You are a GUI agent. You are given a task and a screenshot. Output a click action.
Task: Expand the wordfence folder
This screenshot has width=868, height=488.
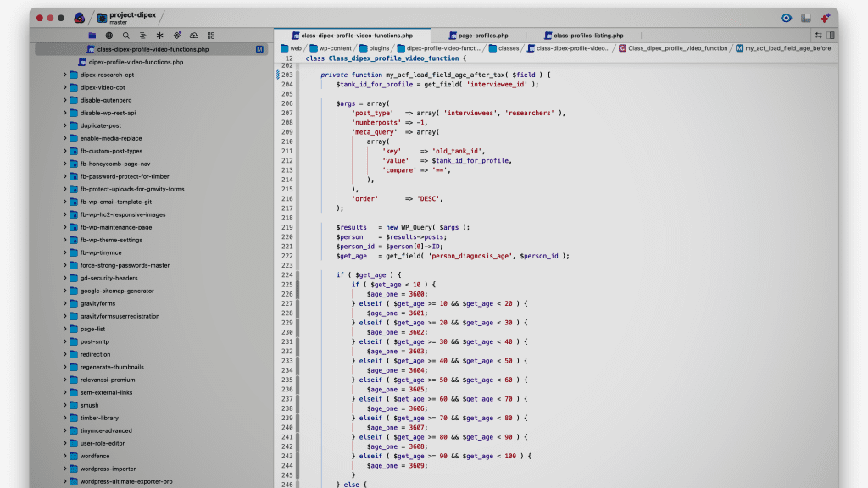(x=64, y=457)
